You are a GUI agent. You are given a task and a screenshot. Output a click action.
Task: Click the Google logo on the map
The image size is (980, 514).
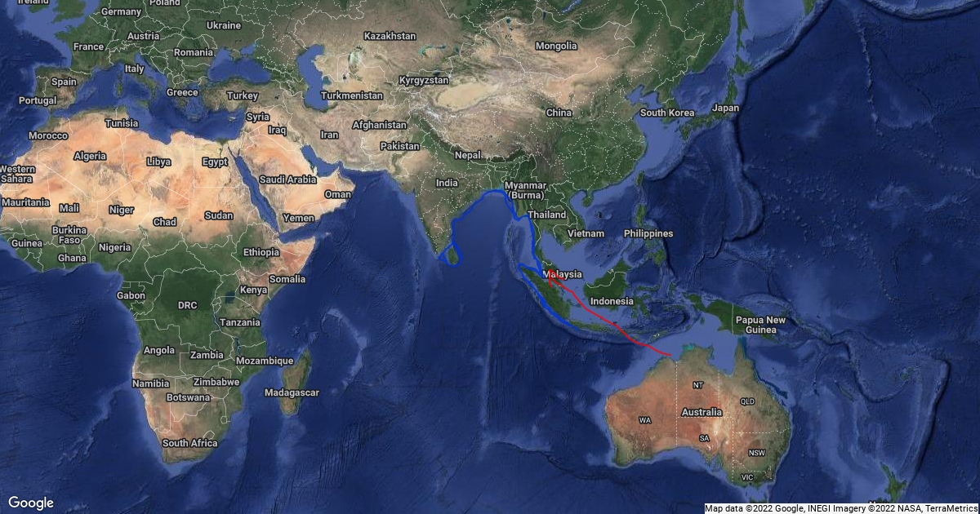coord(31,503)
